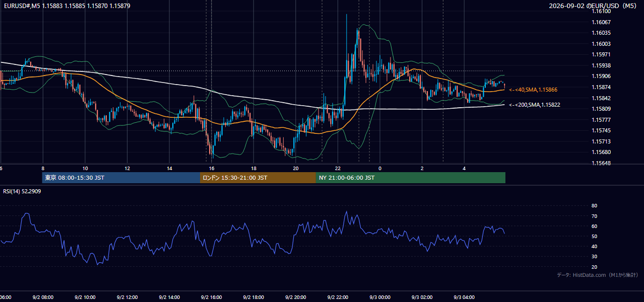Select the NY 21:00-06:00 JST session bar
Image resolution: width=644 pixels, height=302 pixels.
pyautogui.click(x=411, y=178)
